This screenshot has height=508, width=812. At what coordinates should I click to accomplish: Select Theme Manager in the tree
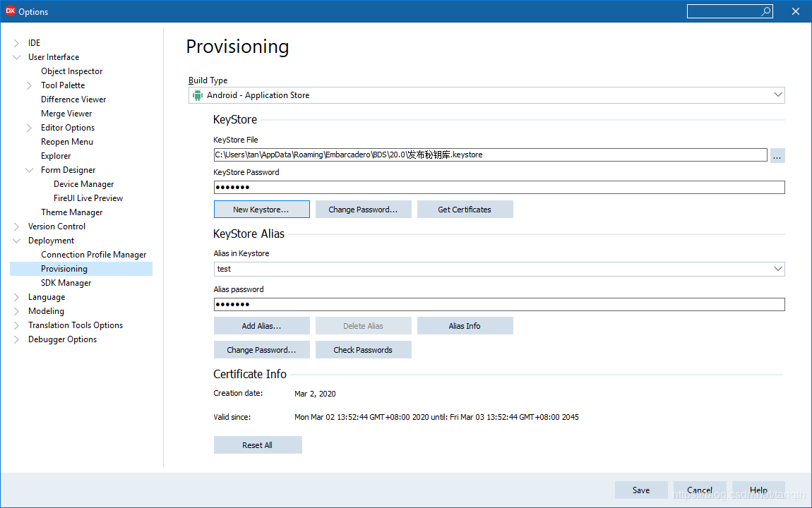[x=71, y=212]
